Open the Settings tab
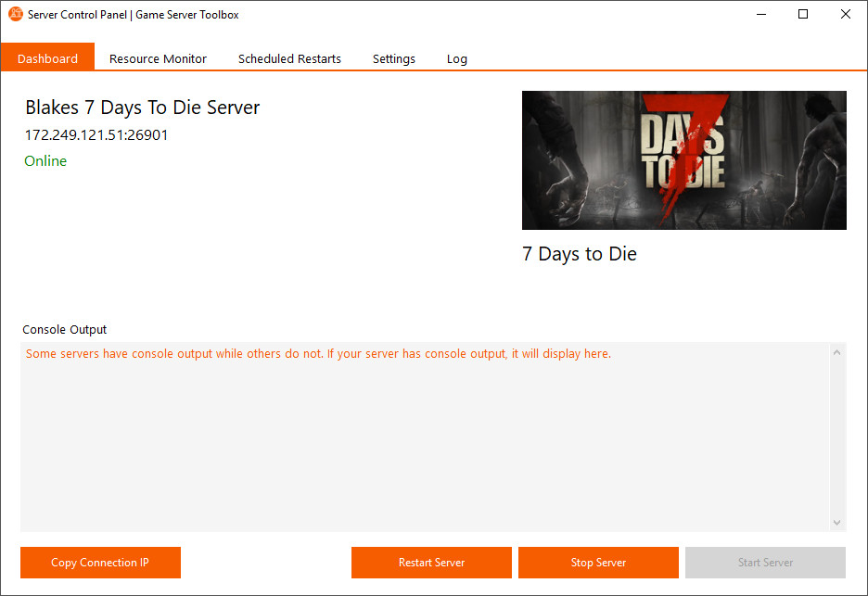Viewport: 868px width, 596px height. pyautogui.click(x=393, y=57)
